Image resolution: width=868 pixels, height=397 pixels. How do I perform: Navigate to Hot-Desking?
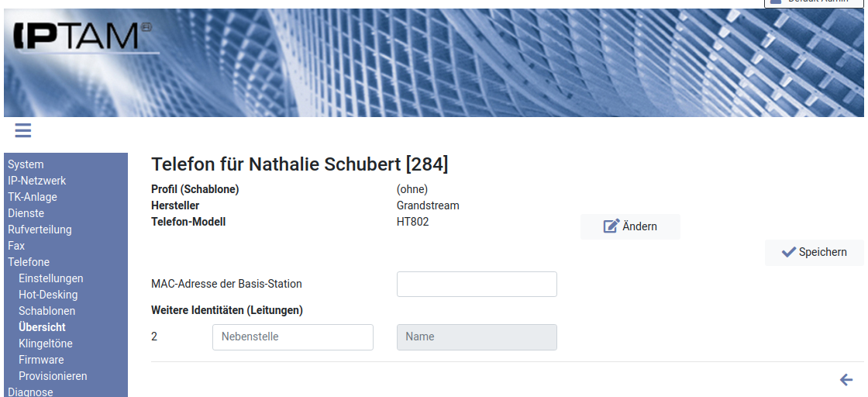[x=48, y=295]
